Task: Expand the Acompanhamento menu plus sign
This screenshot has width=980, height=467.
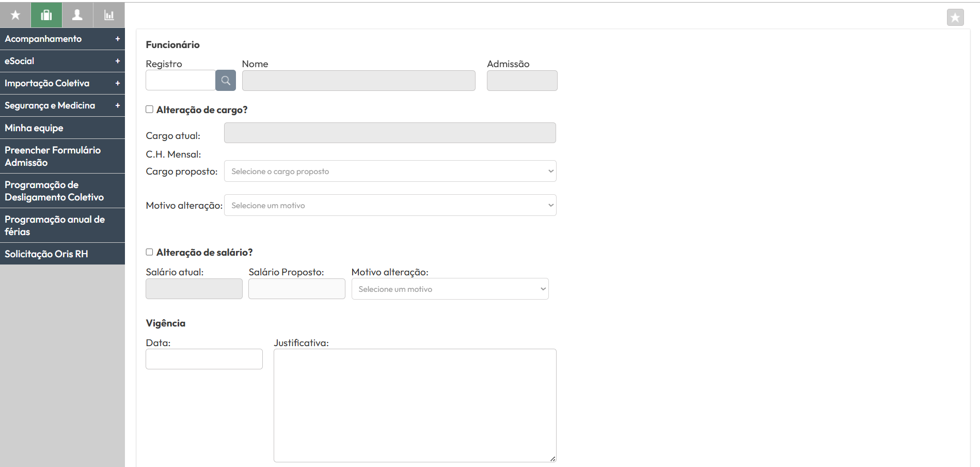Action: (x=118, y=39)
